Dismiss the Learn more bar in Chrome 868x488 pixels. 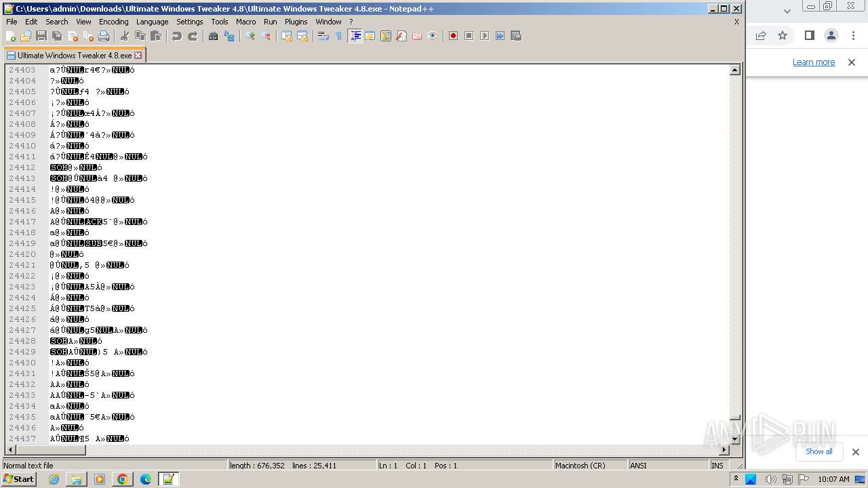click(852, 62)
